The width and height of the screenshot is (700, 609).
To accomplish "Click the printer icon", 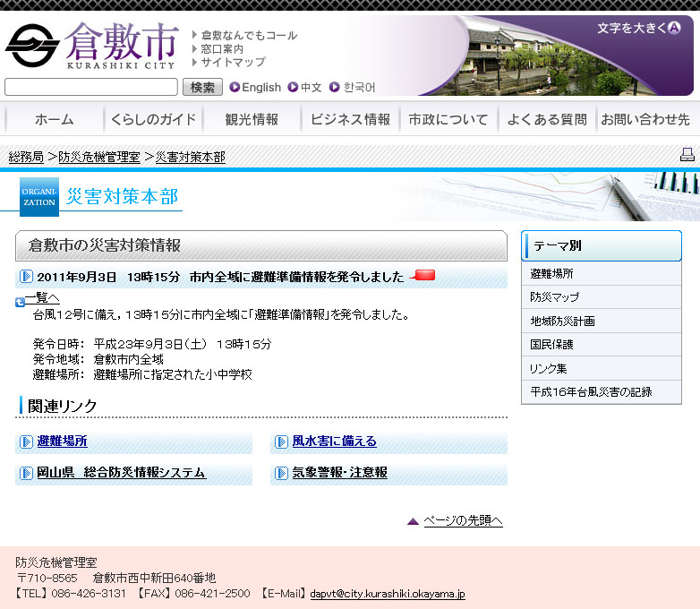I will coord(687,155).
